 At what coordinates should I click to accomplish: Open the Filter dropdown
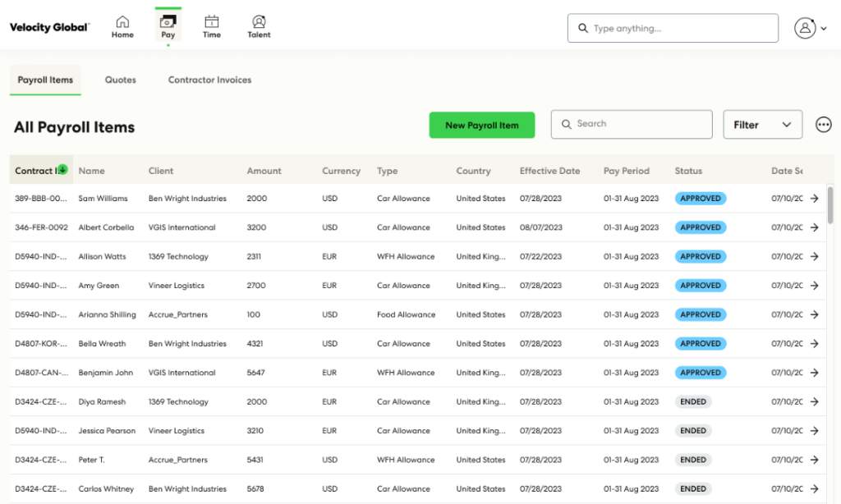[x=762, y=125]
